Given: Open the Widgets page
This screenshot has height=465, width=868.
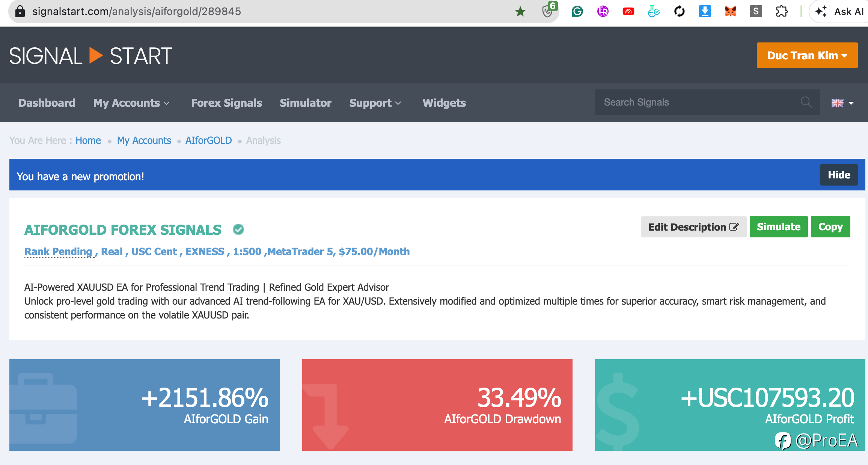Looking at the screenshot, I should click(444, 103).
